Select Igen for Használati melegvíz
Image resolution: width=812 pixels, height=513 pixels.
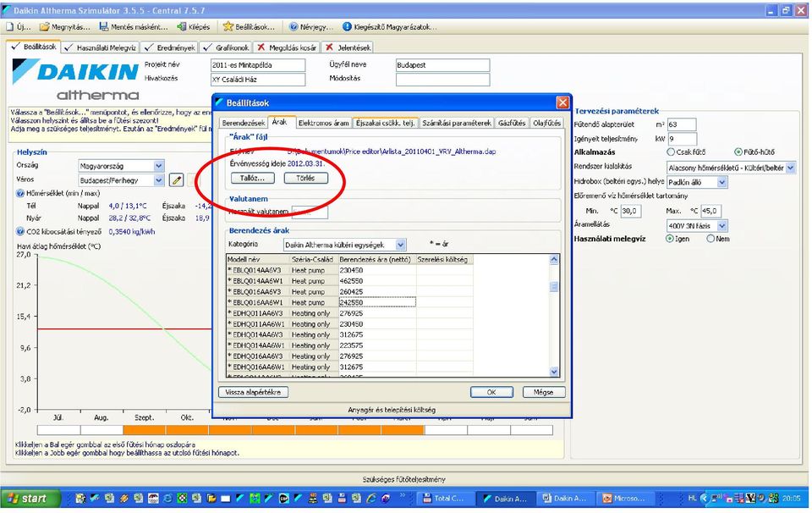[670, 239]
